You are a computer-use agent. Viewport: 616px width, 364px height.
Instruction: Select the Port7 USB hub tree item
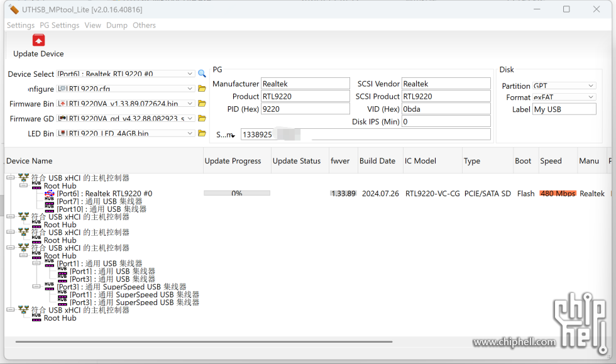[99, 201]
